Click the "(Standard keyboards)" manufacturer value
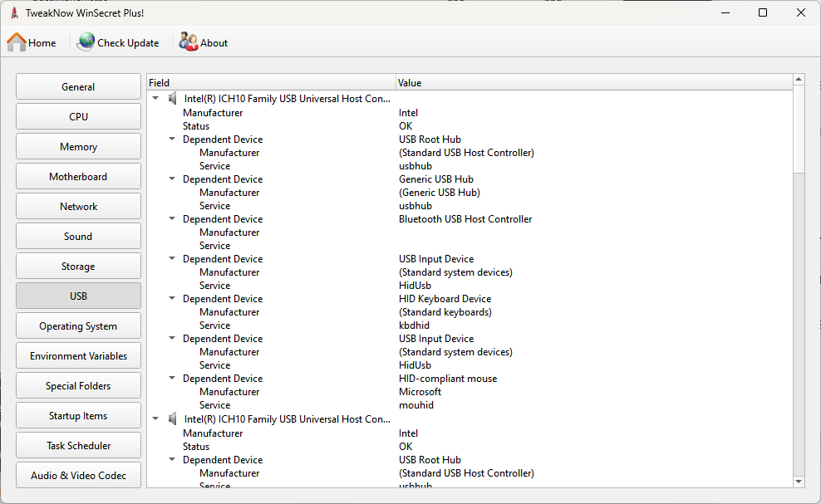The height and width of the screenshot is (504, 821). [x=445, y=312]
